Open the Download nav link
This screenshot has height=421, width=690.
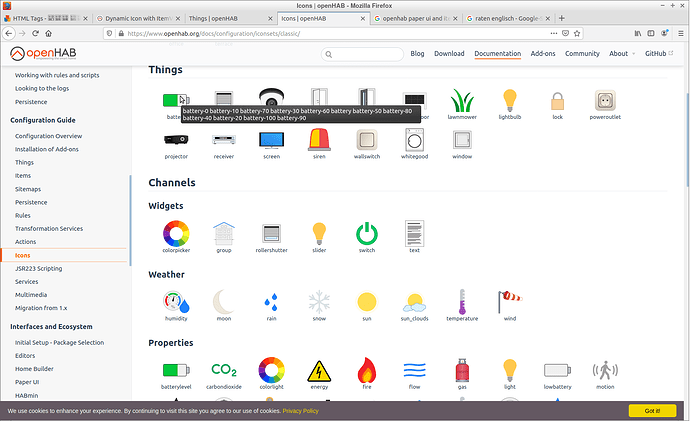[449, 53]
